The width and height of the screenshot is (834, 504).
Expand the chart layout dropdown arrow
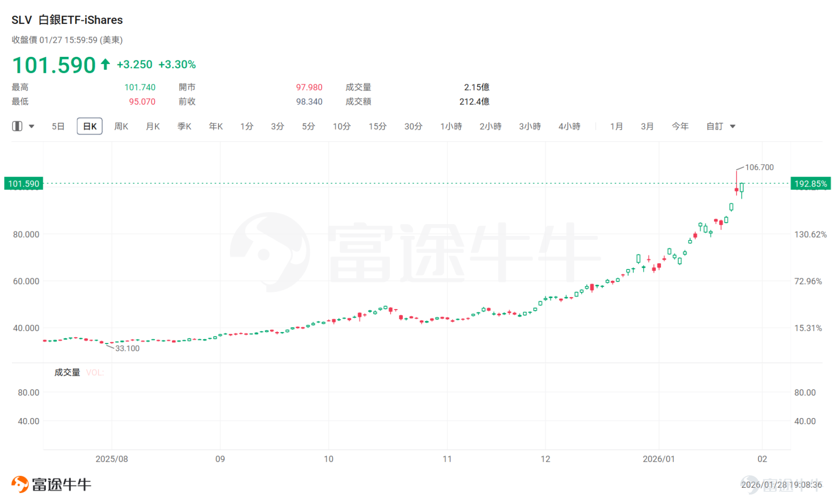pyautogui.click(x=31, y=127)
